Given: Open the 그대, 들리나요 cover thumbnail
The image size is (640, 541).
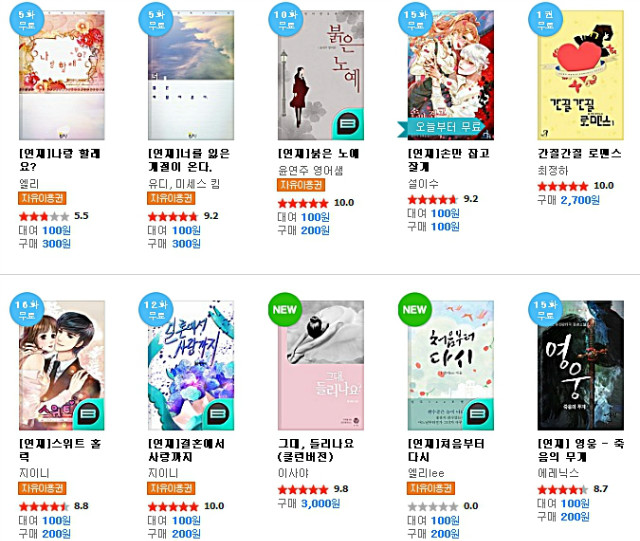Looking at the screenshot, I should [321, 365].
